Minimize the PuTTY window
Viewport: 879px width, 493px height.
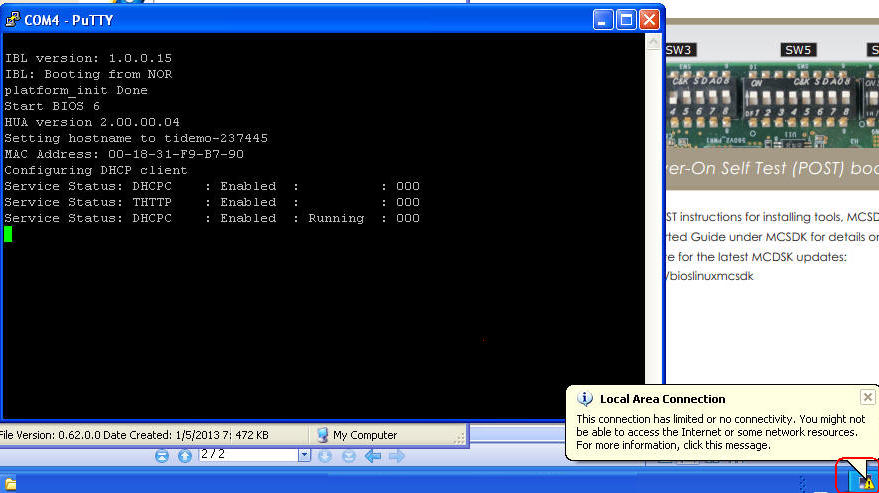click(x=603, y=20)
